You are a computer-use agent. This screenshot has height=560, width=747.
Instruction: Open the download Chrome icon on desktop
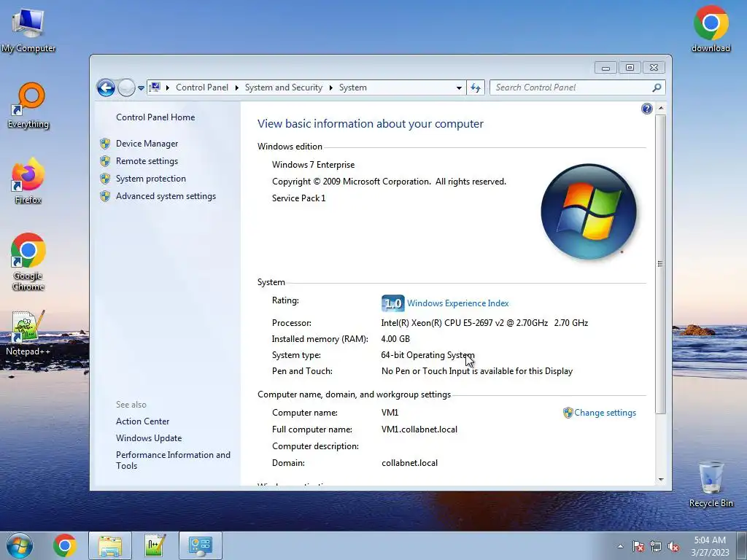(x=711, y=28)
